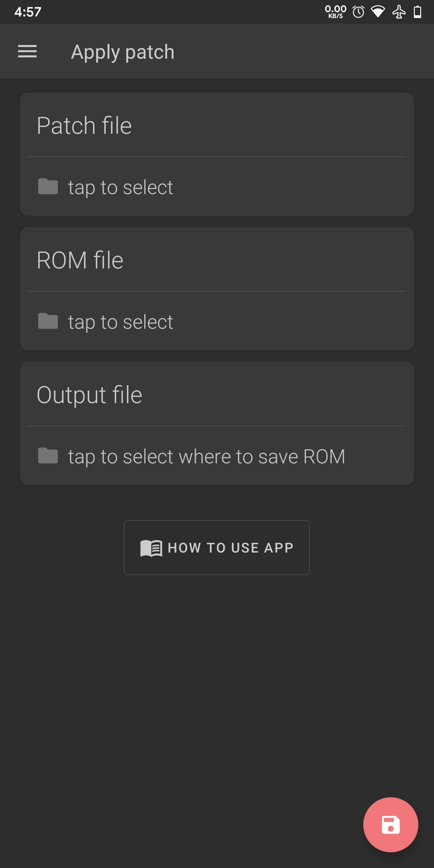Select ROM file via tap to select
The image size is (434, 868).
coord(121,322)
